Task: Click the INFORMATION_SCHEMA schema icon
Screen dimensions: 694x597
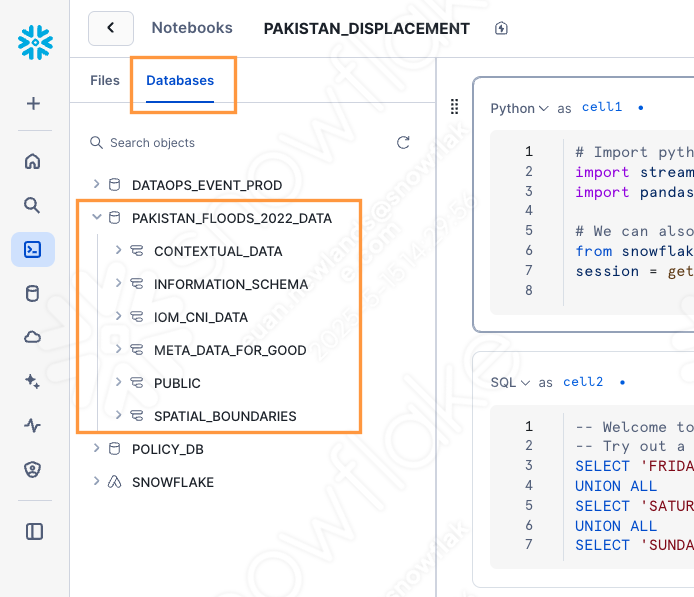Action: click(137, 284)
